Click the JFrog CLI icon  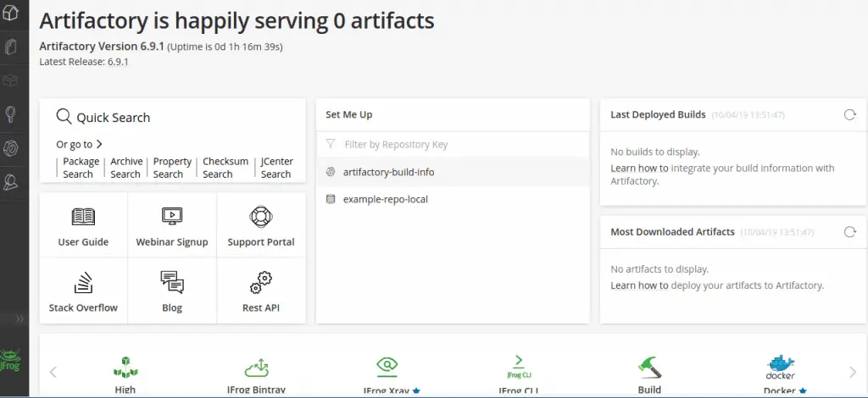519,367
